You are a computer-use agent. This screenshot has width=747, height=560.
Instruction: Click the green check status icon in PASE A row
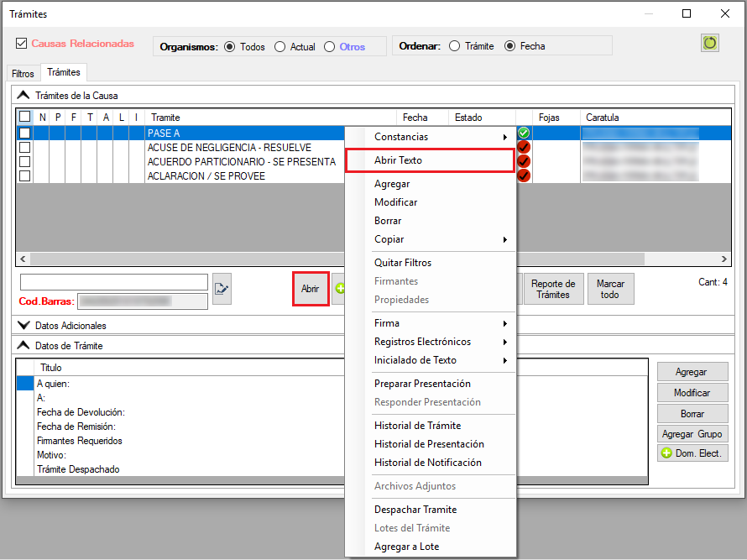click(524, 133)
